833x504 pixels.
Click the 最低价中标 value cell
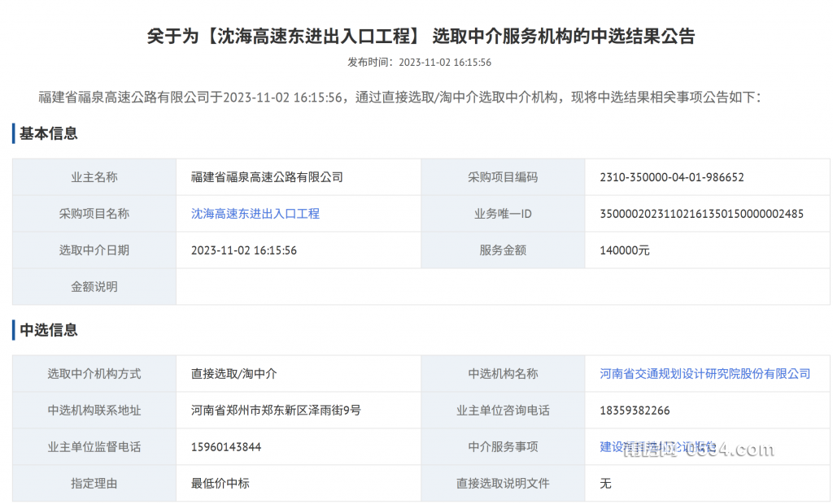[299, 484]
